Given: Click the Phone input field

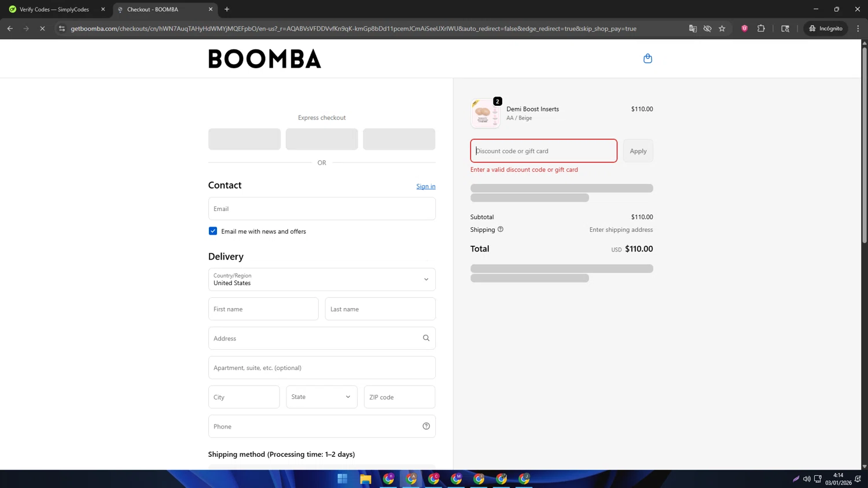Looking at the screenshot, I should pos(322,426).
